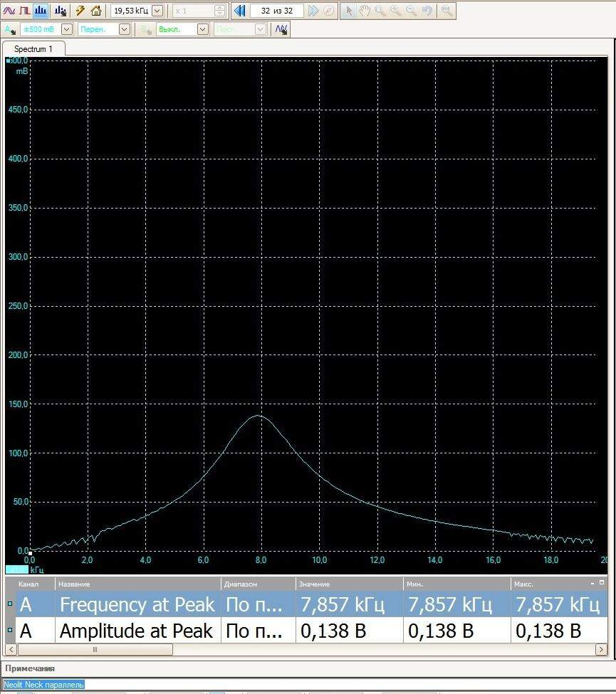This screenshot has width=616, height=694.
Task: Open spectrum options icon
Action: [x=60, y=11]
